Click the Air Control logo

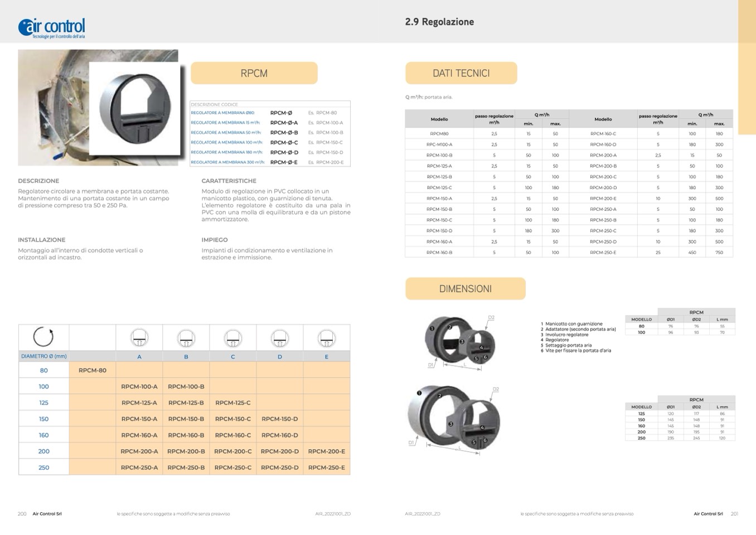[52, 27]
